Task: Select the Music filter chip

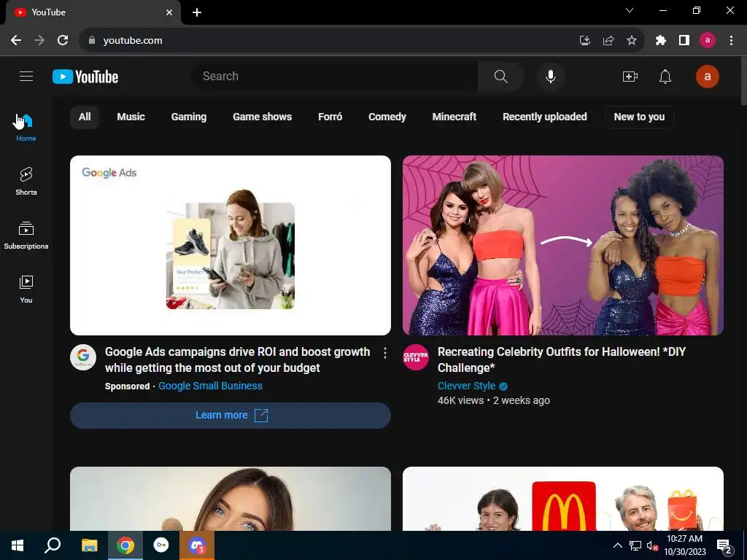Action: [131, 117]
